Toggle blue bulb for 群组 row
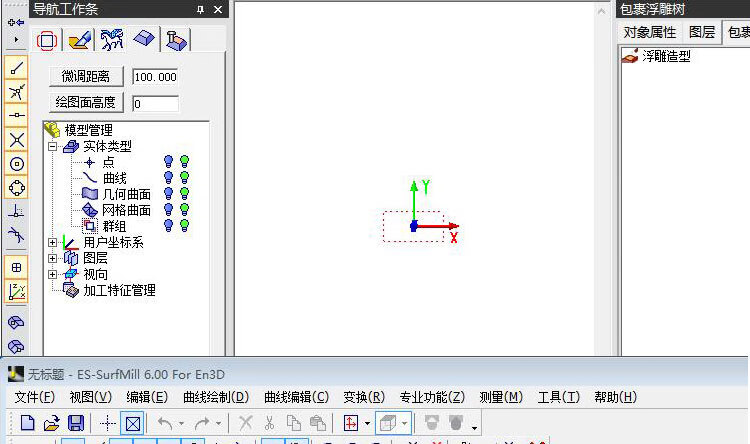Image resolution: width=750 pixels, height=444 pixels. tap(168, 225)
